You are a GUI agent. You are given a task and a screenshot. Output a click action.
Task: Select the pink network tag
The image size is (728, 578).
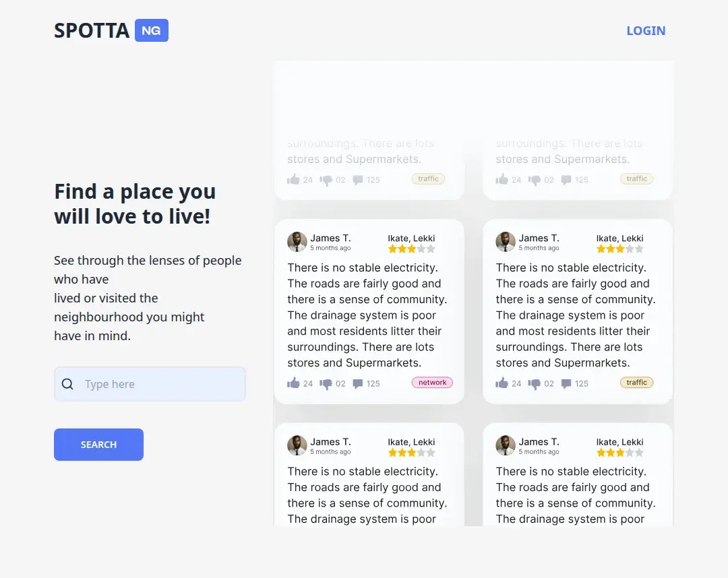432,382
